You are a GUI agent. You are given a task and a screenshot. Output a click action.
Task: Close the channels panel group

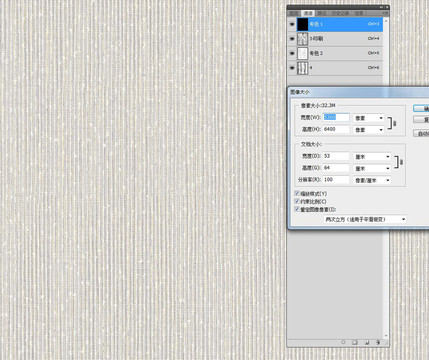coord(387,7)
